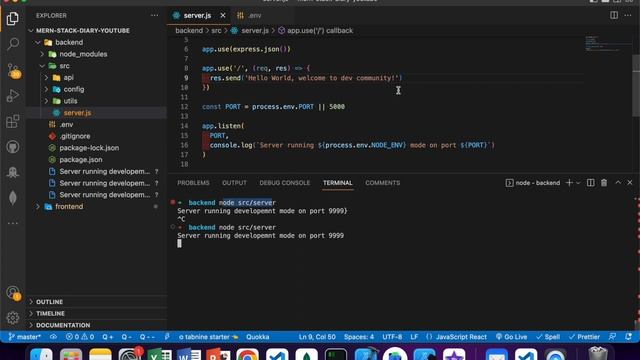Image resolution: width=640 pixels, height=360 pixels.
Task: Expand the OUTLINE section
Action: point(49,302)
